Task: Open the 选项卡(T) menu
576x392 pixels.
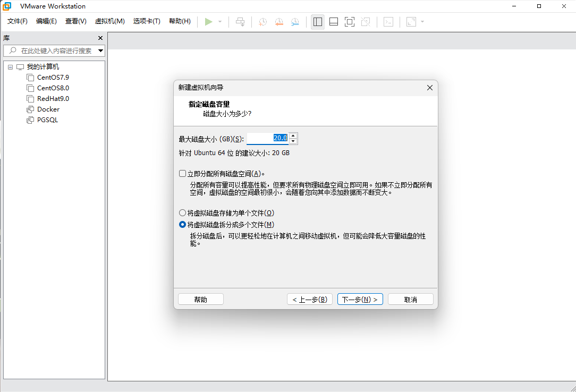Action: tap(147, 21)
